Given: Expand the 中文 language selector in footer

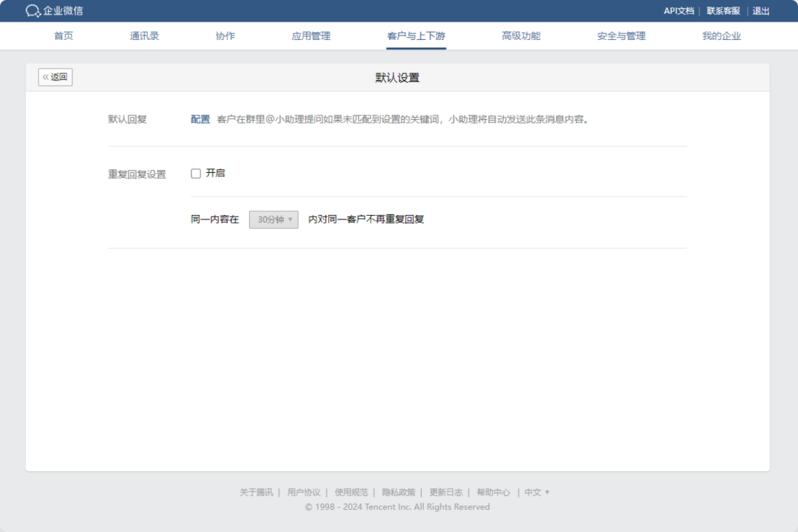Looking at the screenshot, I should (536, 492).
